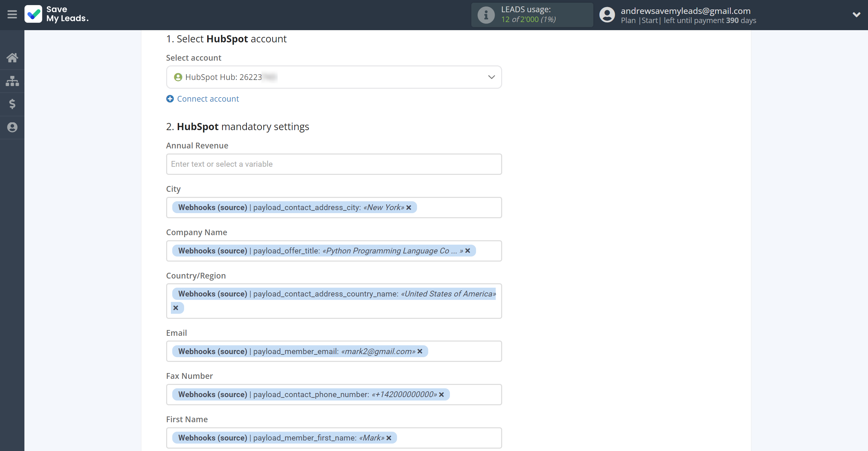The width and height of the screenshot is (868, 451).
Task: Focus the Annual Revenue input field
Action: [334, 164]
